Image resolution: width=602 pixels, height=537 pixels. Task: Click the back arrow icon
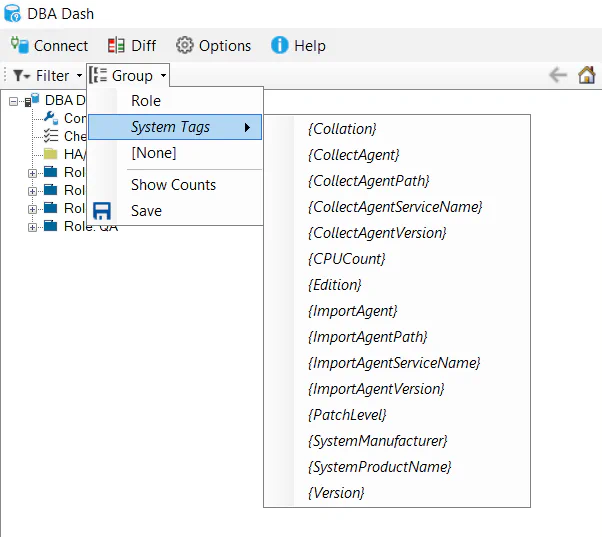(x=558, y=75)
